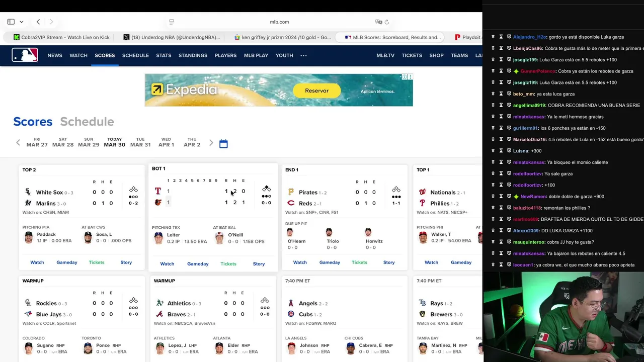The image size is (644, 362).
Task: Open the WATCH menu
Action: 78,55
